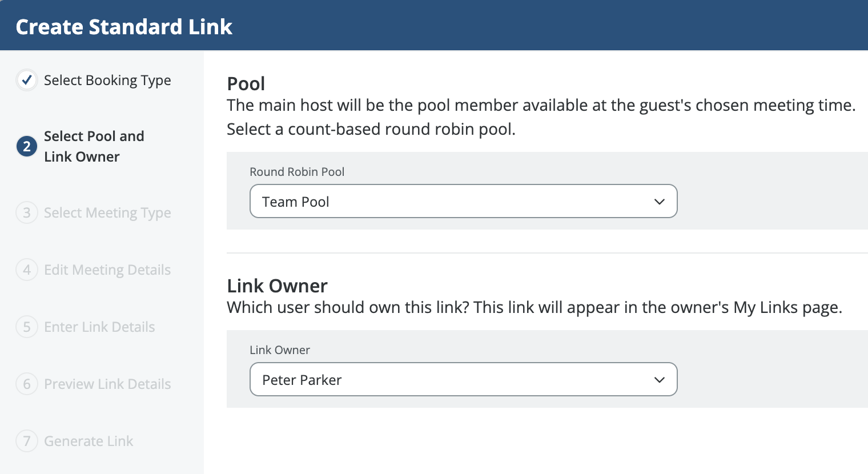868x474 pixels.
Task: Click the Create Standard Link header title
Action: [124, 27]
